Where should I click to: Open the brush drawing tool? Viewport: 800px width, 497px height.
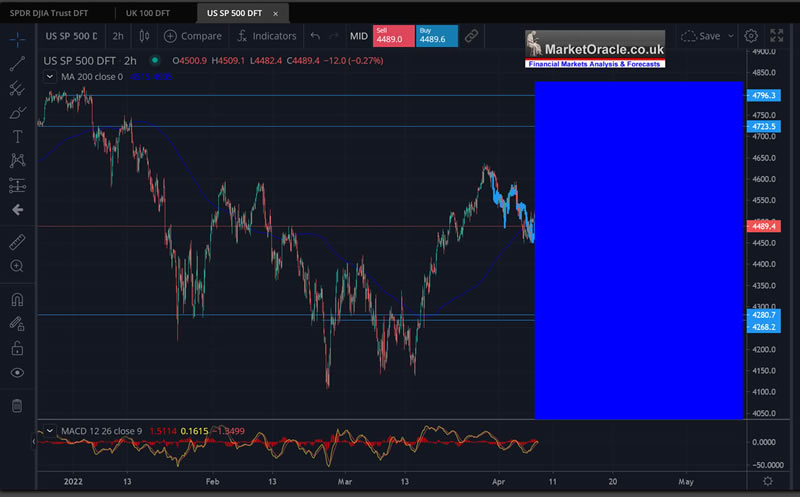point(17,112)
